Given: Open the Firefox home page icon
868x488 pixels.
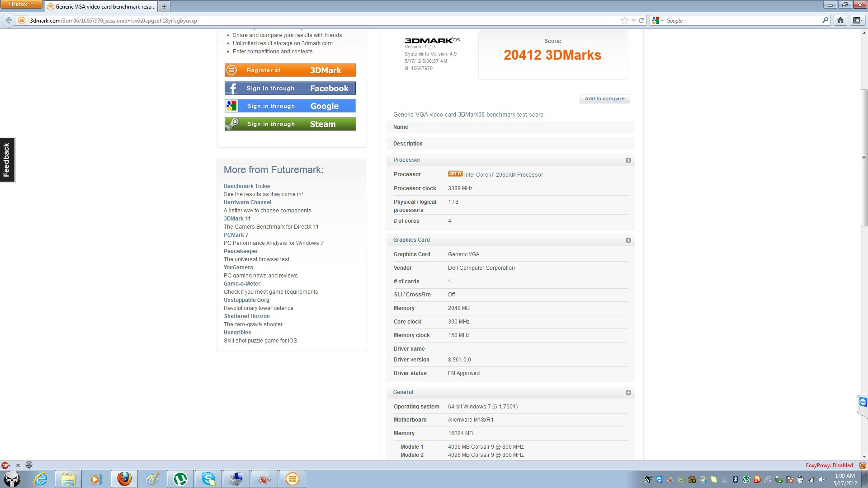Looking at the screenshot, I should [x=840, y=20].
